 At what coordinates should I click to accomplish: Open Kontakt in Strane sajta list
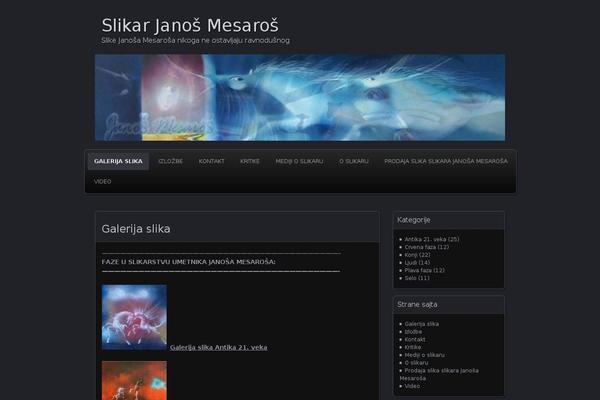point(415,339)
